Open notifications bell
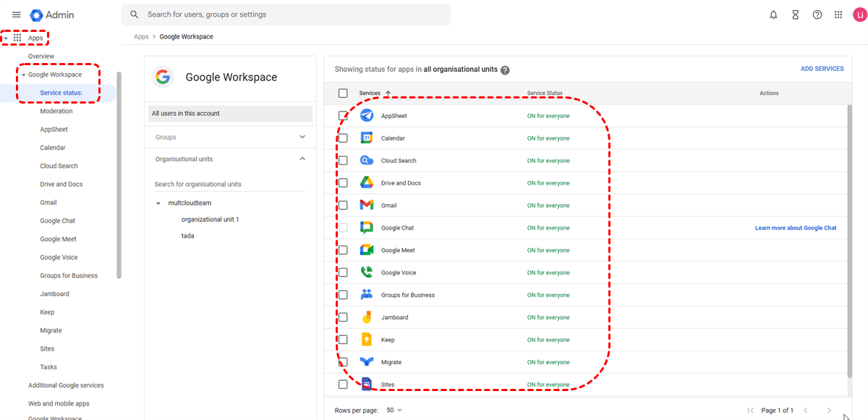 pos(774,14)
